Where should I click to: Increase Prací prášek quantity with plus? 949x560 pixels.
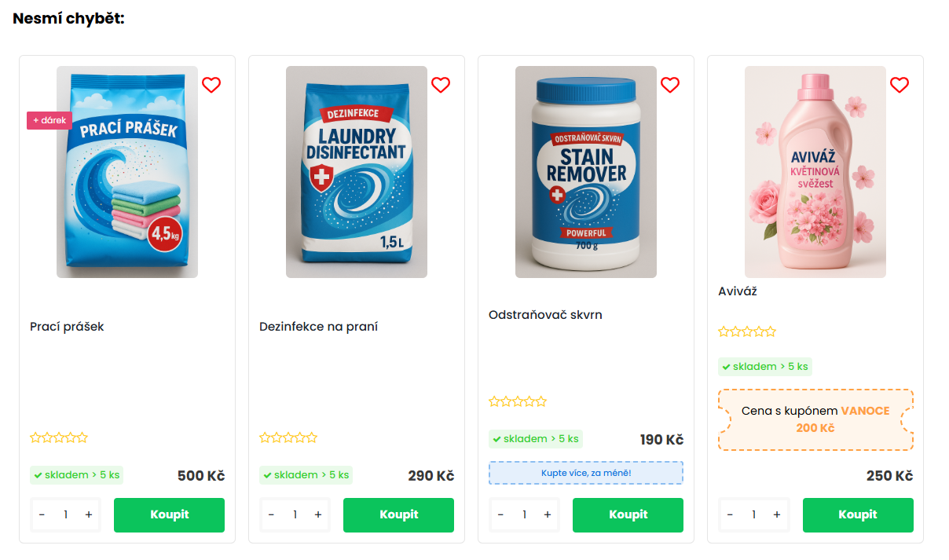pyautogui.click(x=89, y=515)
